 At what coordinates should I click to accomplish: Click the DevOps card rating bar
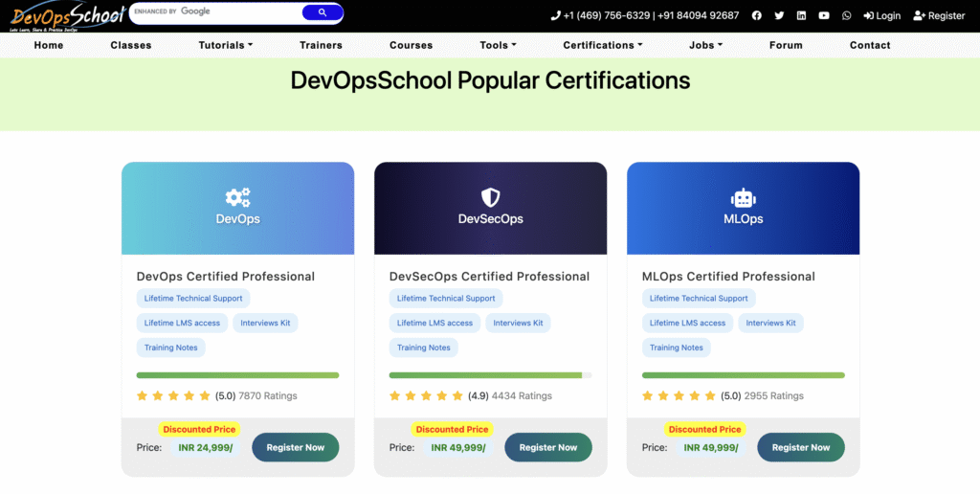pos(237,375)
